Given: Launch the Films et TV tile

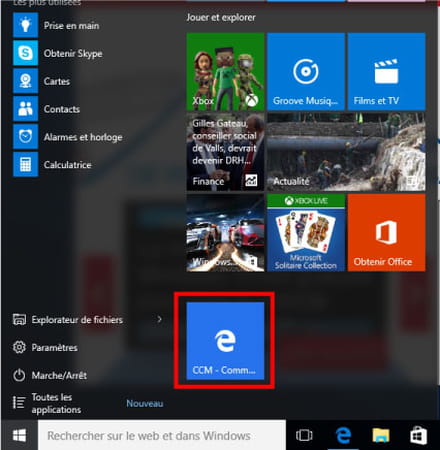Looking at the screenshot, I should [386, 71].
